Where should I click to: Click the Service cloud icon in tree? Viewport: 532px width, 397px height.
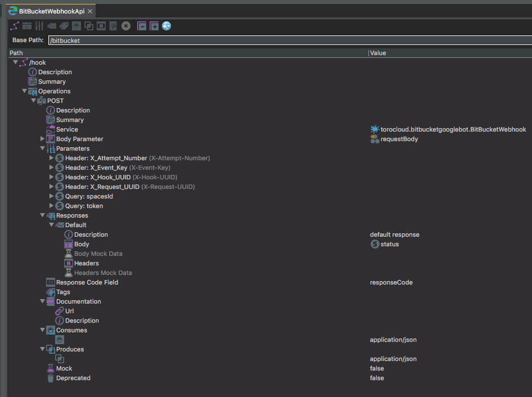[x=51, y=129]
